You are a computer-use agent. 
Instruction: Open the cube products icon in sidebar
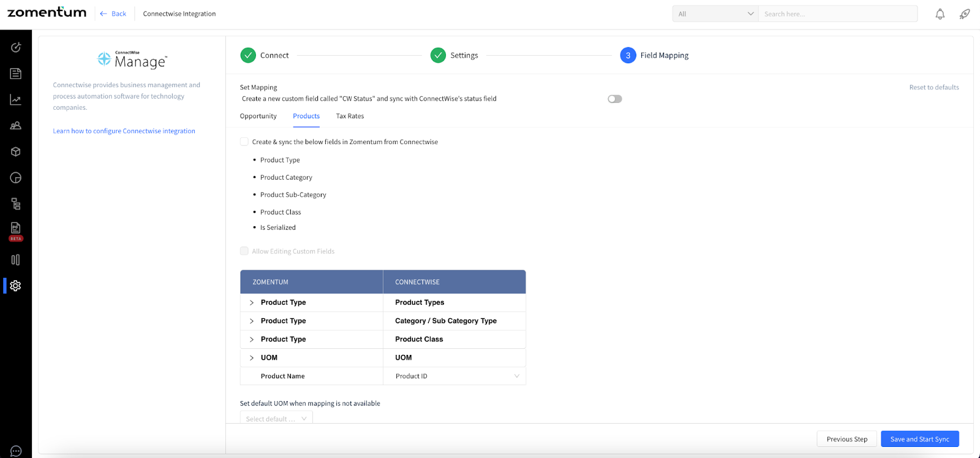pos(16,151)
